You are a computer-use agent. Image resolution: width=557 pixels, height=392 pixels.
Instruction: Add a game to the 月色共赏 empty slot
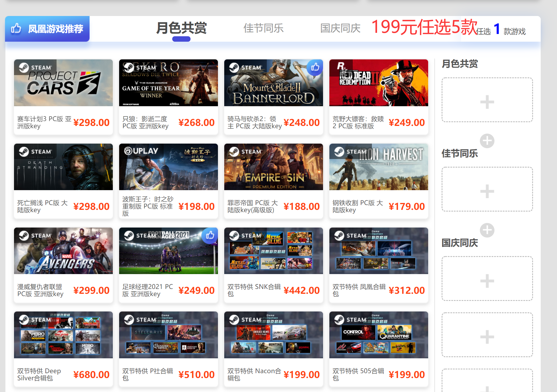coord(487,100)
